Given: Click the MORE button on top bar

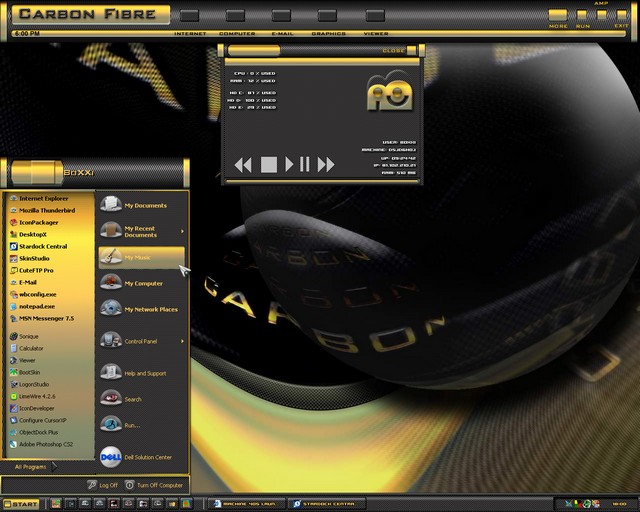Looking at the screenshot, I should click(558, 15).
